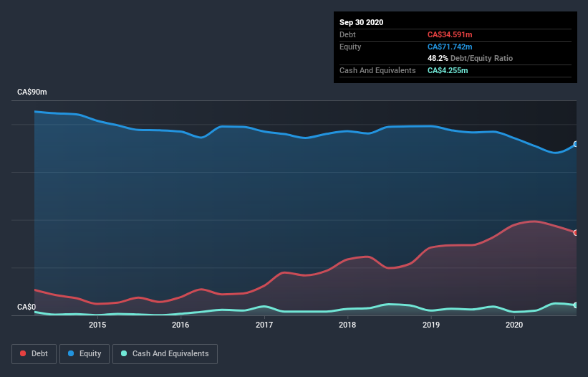Click the CA$0 y-axis label
The height and width of the screenshot is (377, 588).
pyautogui.click(x=26, y=307)
